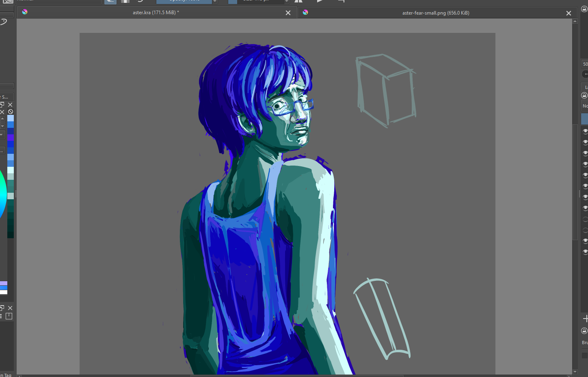Hide the topmost layer using its eye icon
The width and height of the screenshot is (588, 377).
pos(585,131)
